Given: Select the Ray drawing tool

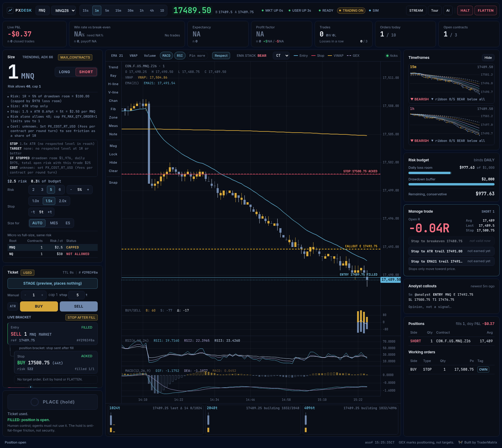Looking at the screenshot, I should click(x=113, y=76).
